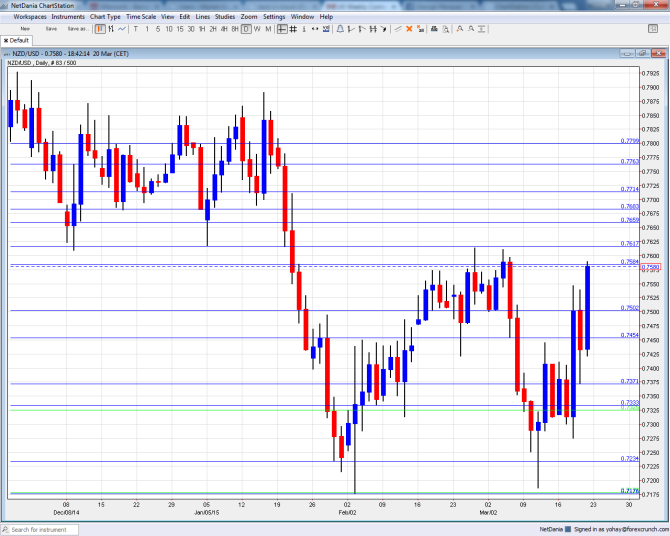Viewport: 670px width, 536px height.
Task: Click the info (i) toolbar icon
Action: click(304, 29)
